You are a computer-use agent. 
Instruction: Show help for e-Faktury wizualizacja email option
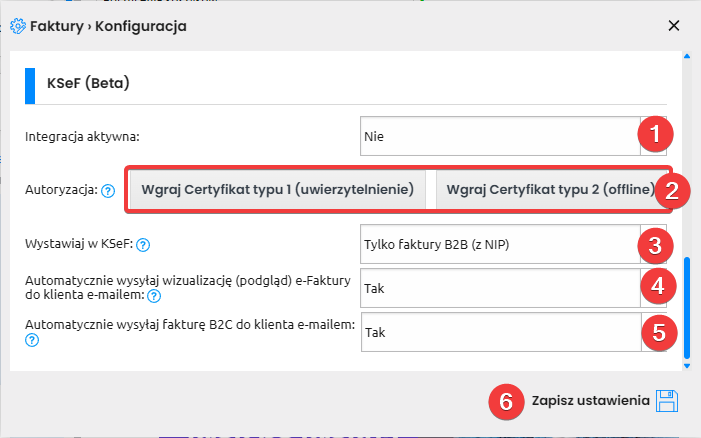pyautogui.click(x=153, y=297)
